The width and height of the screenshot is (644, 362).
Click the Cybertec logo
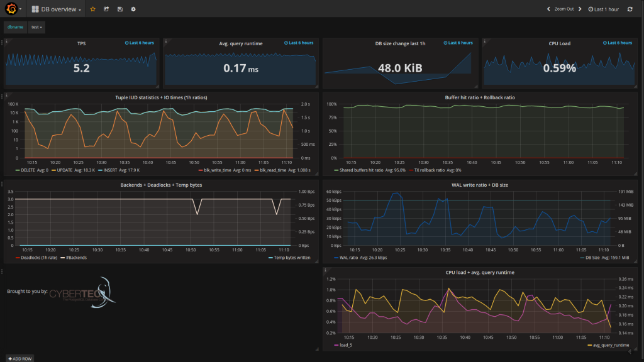click(82, 291)
